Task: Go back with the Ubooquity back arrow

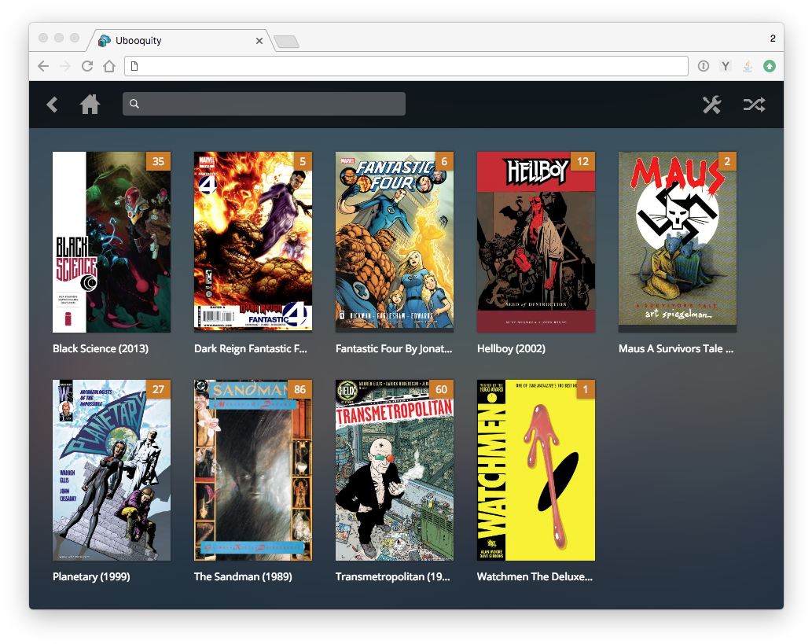Action: [x=53, y=105]
